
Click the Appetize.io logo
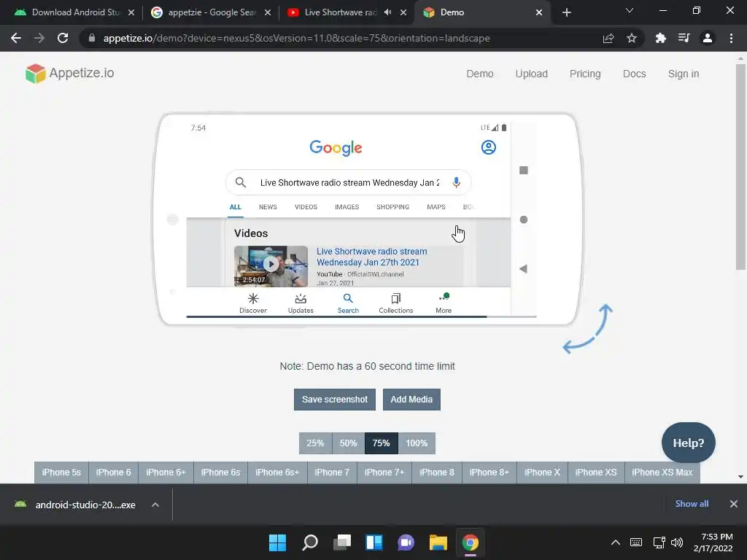(69, 74)
